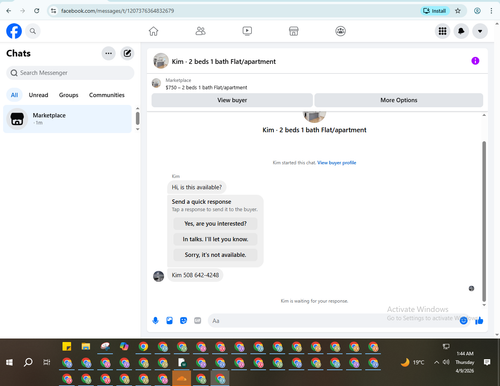Screen dimensions: 500x386
Task: Select the All chats tab
Action: pyautogui.click(x=14, y=95)
